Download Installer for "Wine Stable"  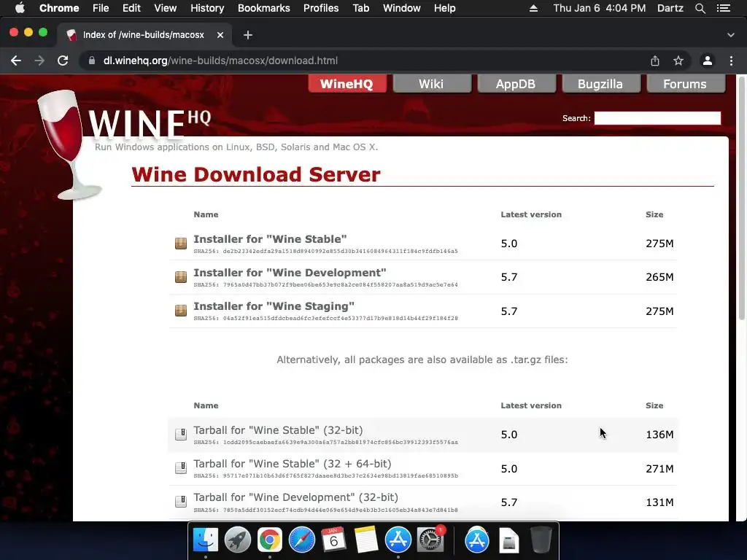click(270, 239)
